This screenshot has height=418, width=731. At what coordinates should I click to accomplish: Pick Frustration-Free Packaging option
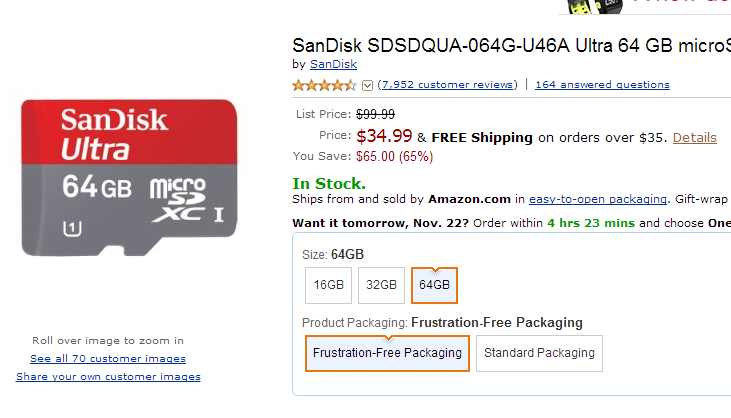[387, 353]
